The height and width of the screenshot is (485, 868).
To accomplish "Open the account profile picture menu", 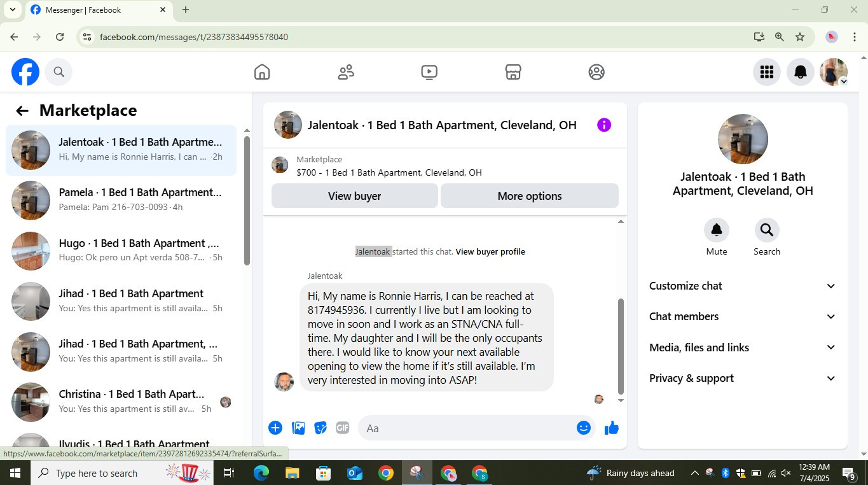I will click(x=834, y=72).
